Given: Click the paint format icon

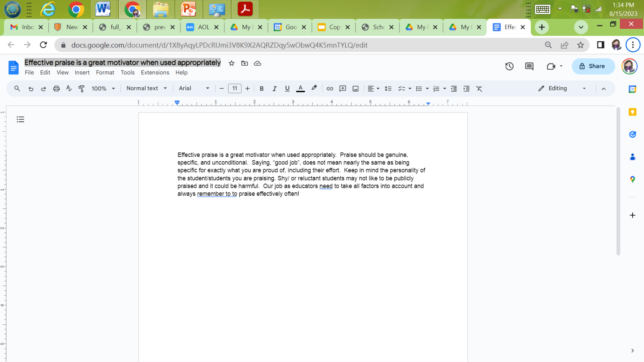Looking at the screenshot, I should point(81,89).
